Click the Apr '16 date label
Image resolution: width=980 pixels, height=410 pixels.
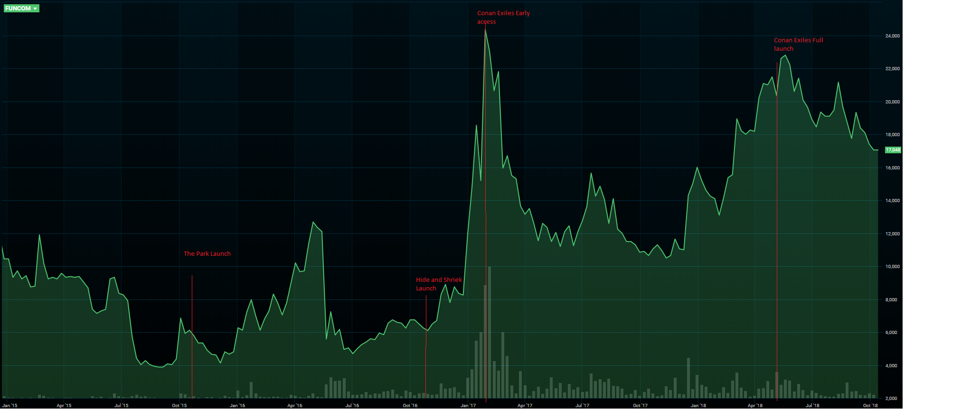point(295,406)
